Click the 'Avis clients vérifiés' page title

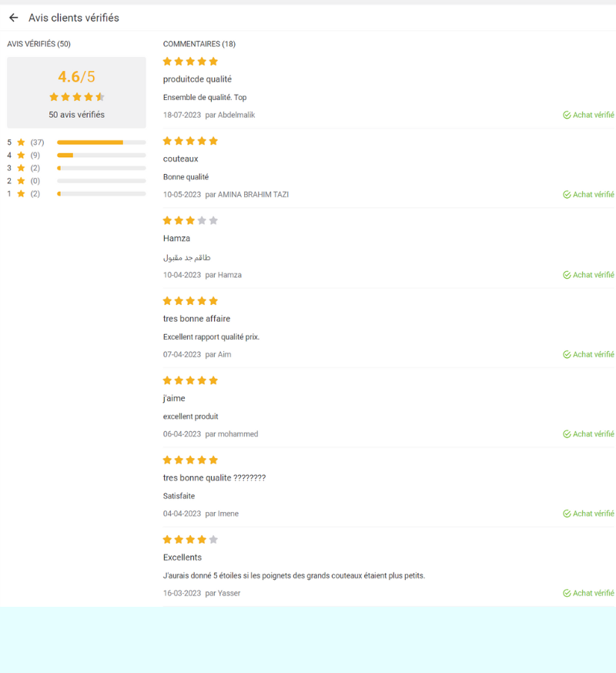pyautogui.click(x=74, y=18)
